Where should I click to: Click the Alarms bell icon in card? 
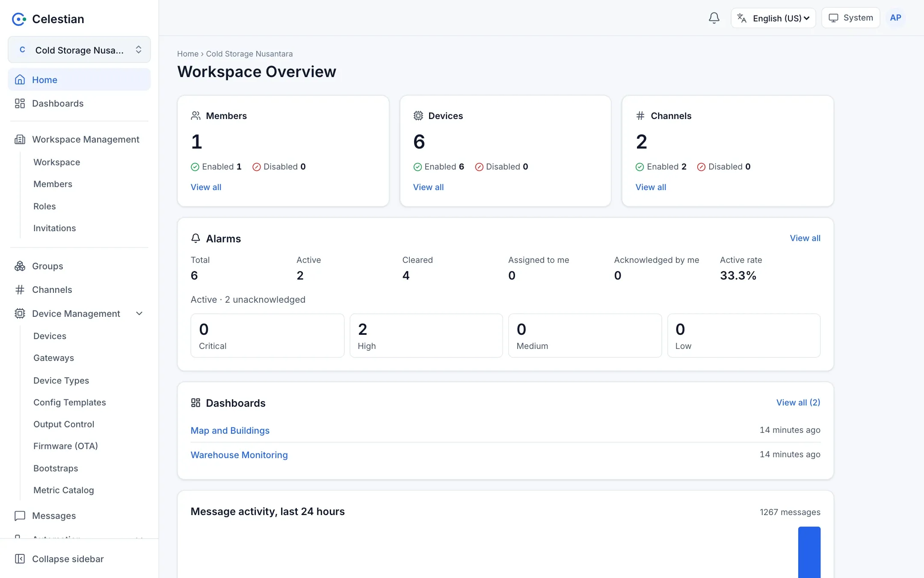pos(195,238)
